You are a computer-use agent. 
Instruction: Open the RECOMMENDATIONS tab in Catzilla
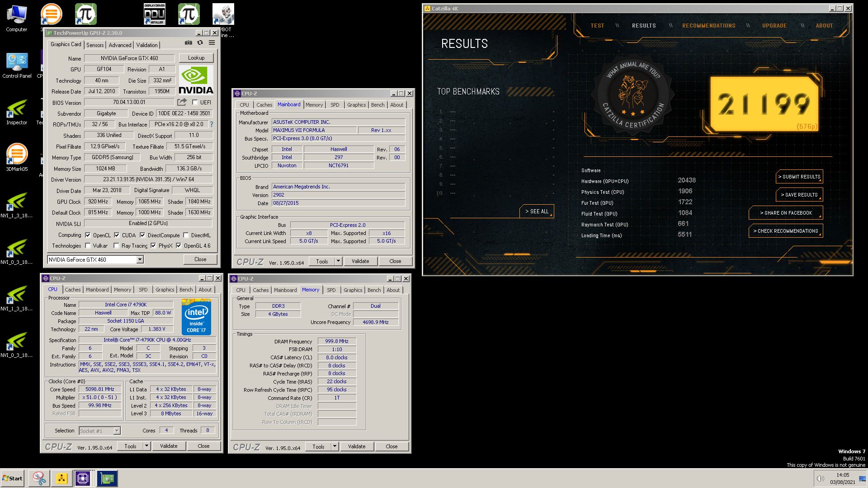[x=709, y=26]
